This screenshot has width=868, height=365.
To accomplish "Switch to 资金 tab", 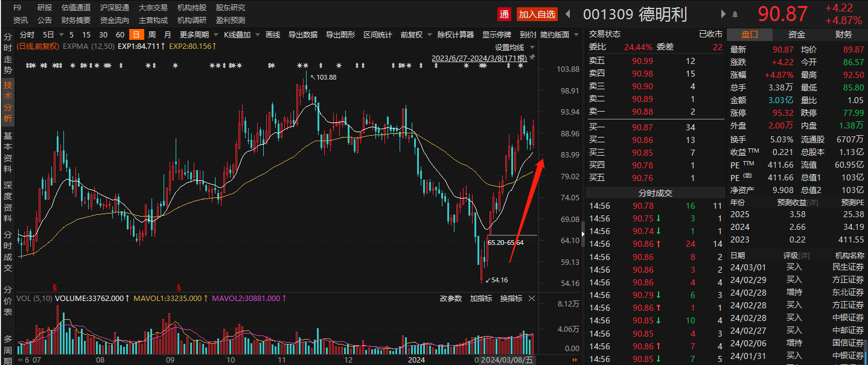I will [797, 34].
